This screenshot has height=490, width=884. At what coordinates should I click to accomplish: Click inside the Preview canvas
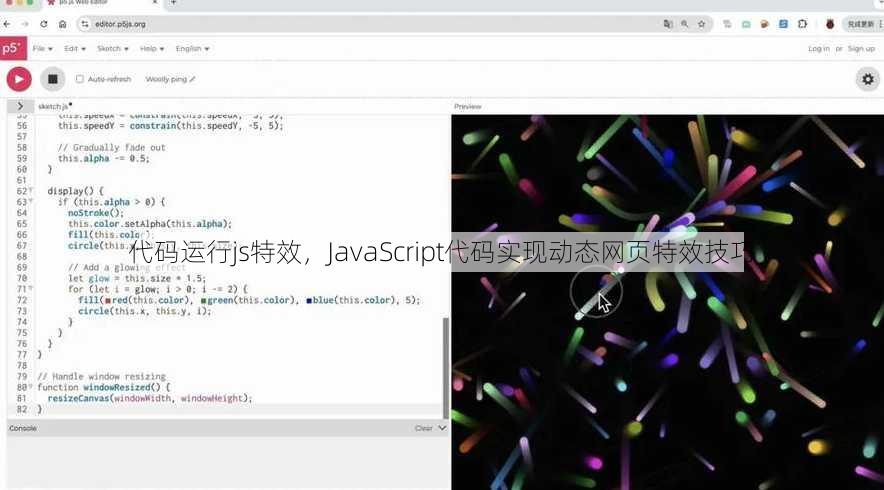[668, 302]
